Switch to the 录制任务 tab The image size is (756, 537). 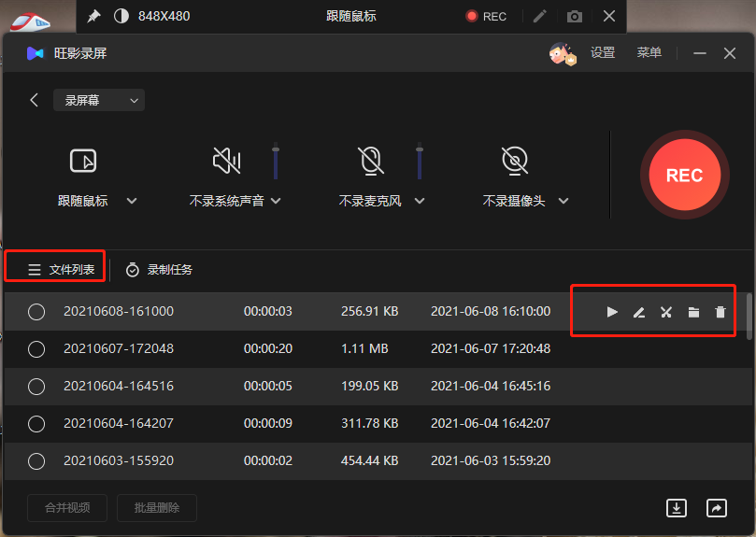click(159, 270)
